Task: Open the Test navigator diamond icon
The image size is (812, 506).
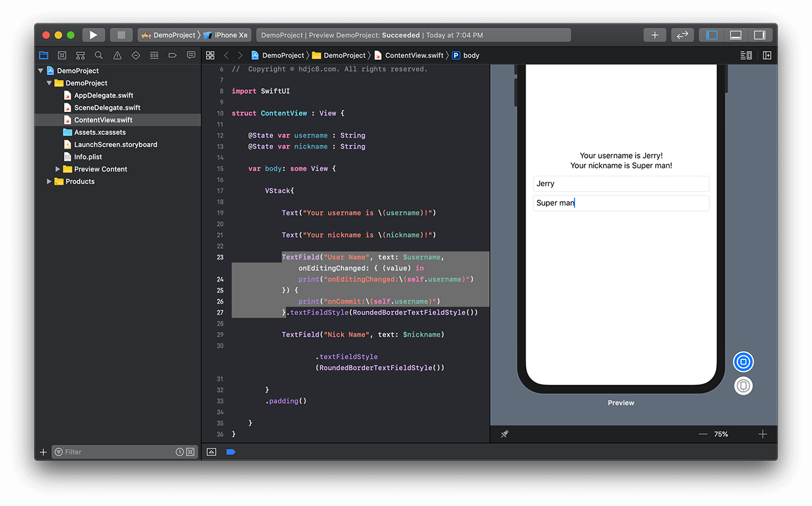Action: (136, 55)
